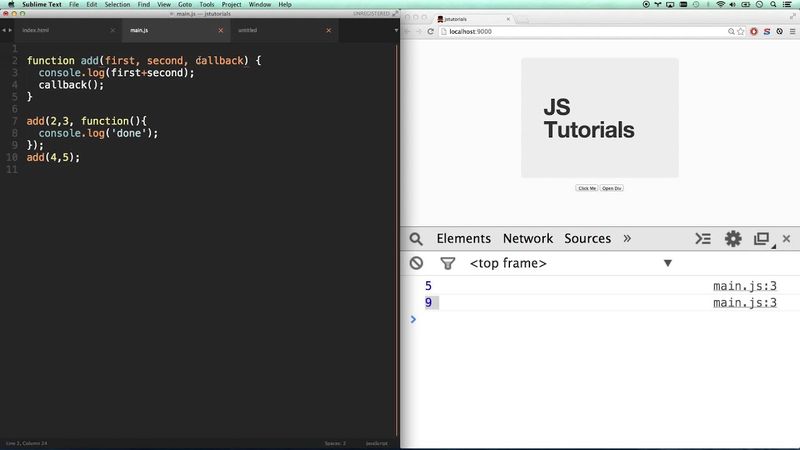Click the Click Me button on the page
The image size is (800, 450).
pos(587,188)
